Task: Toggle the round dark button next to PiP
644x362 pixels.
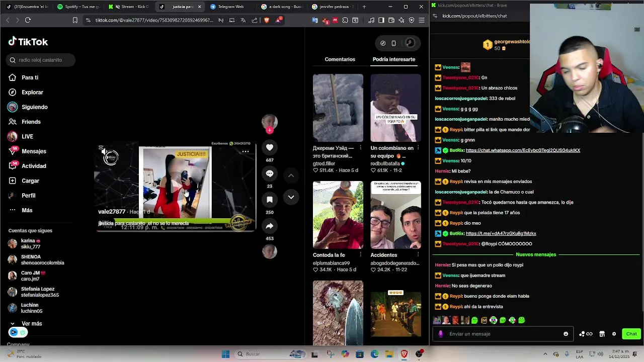Action: pyautogui.click(x=410, y=43)
